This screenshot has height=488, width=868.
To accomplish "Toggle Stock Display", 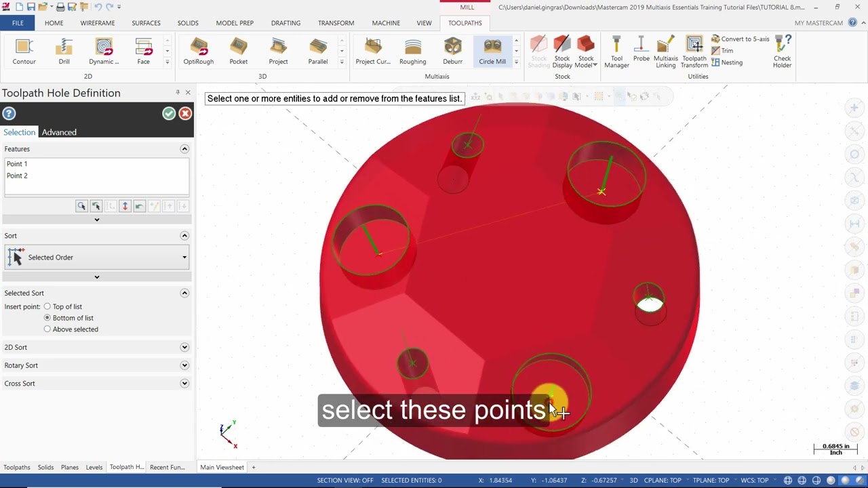I will [x=562, y=52].
